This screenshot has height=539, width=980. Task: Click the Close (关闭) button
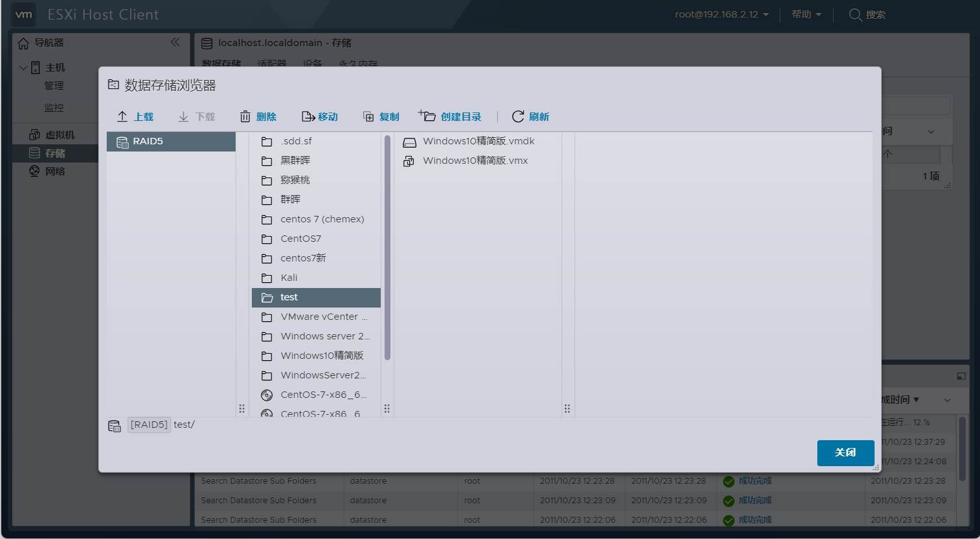tap(845, 453)
